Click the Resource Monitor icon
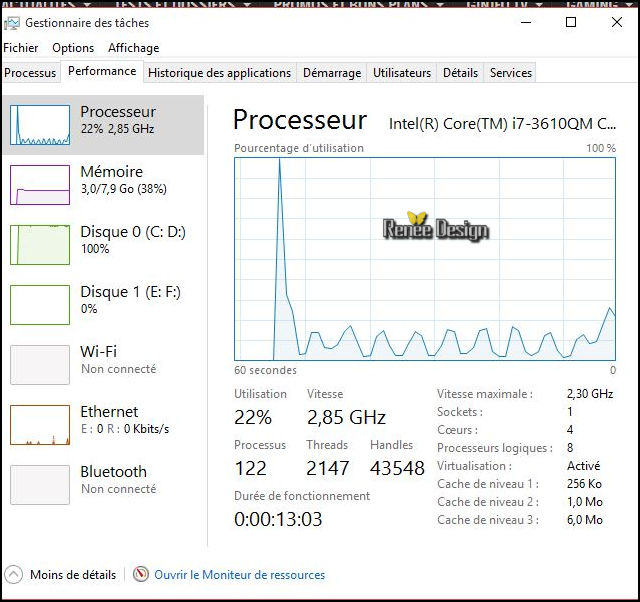Image resolution: width=640 pixels, height=602 pixels. coord(141,574)
